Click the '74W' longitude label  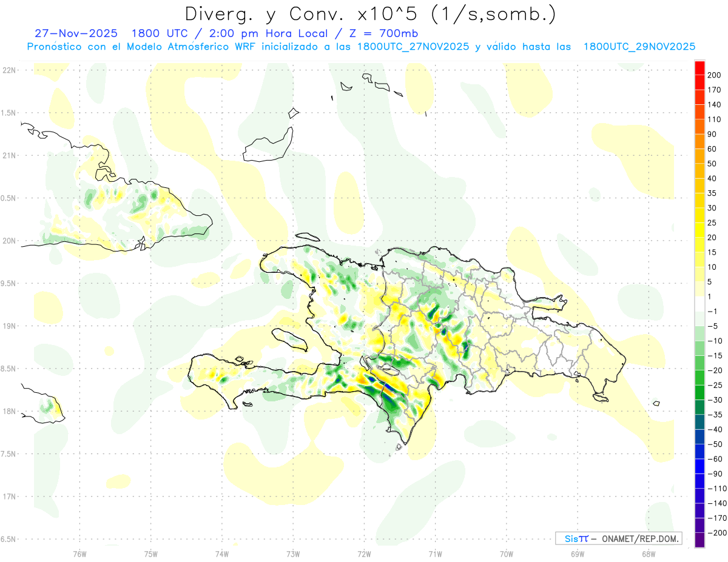pyautogui.click(x=222, y=554)
